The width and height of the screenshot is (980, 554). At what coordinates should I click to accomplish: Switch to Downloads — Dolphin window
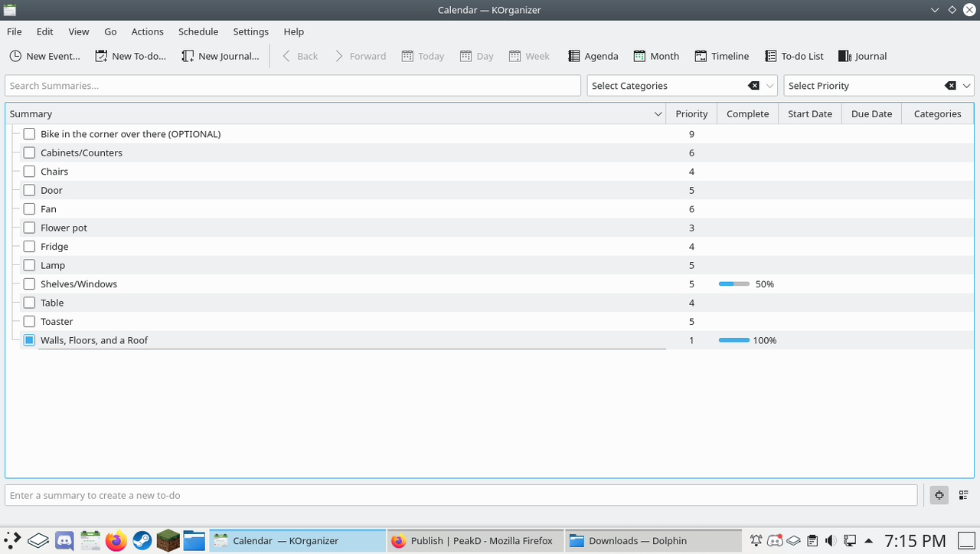pyautogui.click(x=653, y=540)
